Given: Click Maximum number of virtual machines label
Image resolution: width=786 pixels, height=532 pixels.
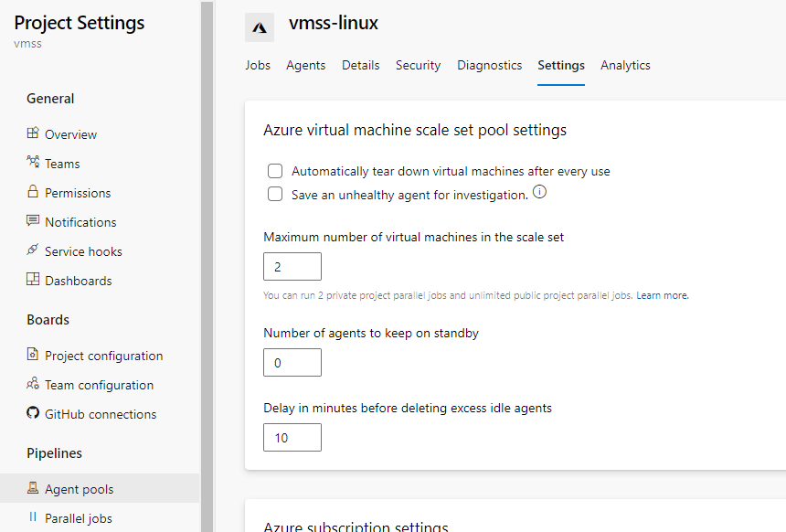Looking at the screenshot, I should click(413, 237).
